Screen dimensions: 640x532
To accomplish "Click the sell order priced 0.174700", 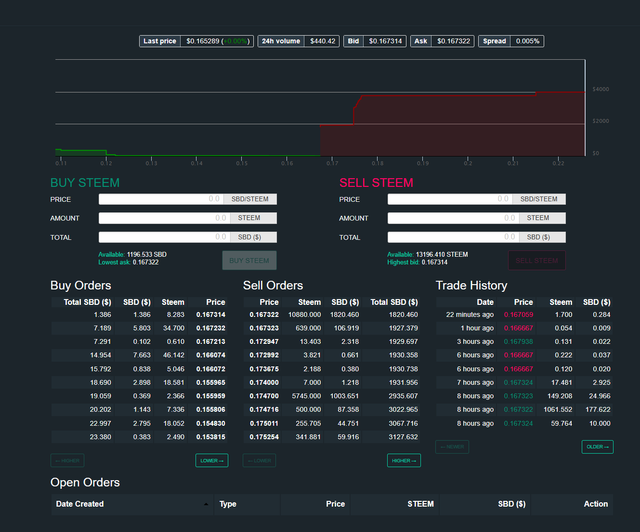I will [x=332, y=396].
